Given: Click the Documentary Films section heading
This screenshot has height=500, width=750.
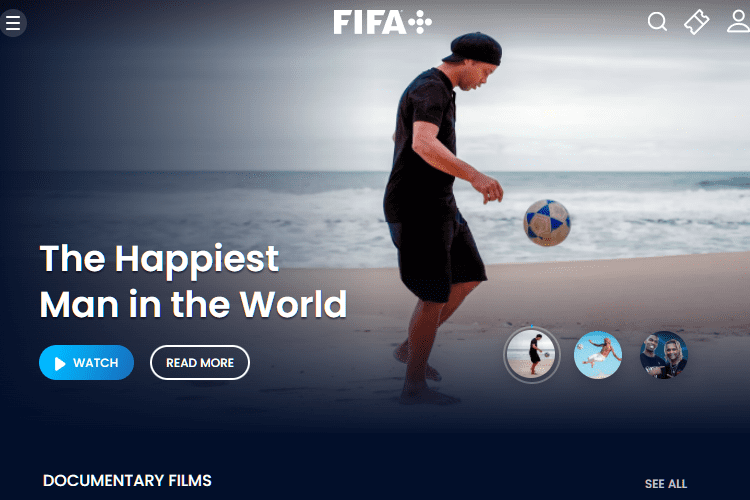Looking at the screenshot, I should tap(127, 480).
